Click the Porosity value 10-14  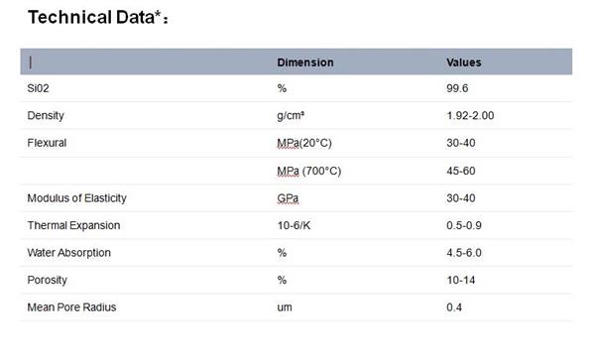coord(461,280)
